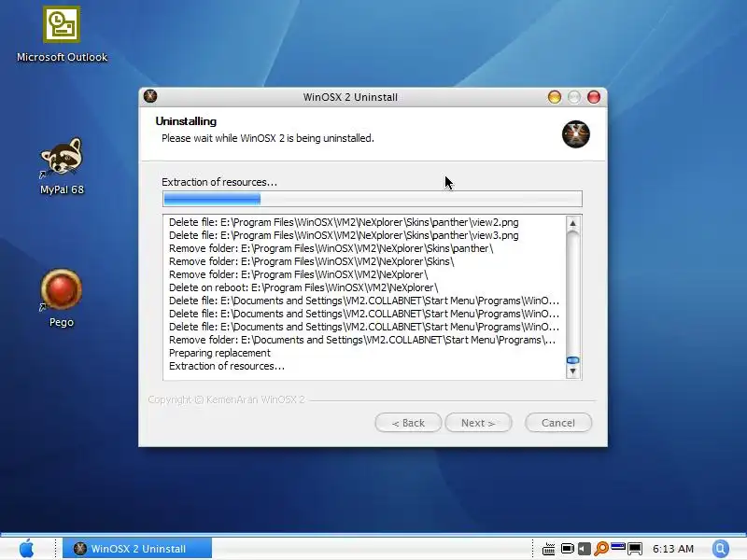Click the Next button
747x560 pixels.
click(x=478, y=423)
